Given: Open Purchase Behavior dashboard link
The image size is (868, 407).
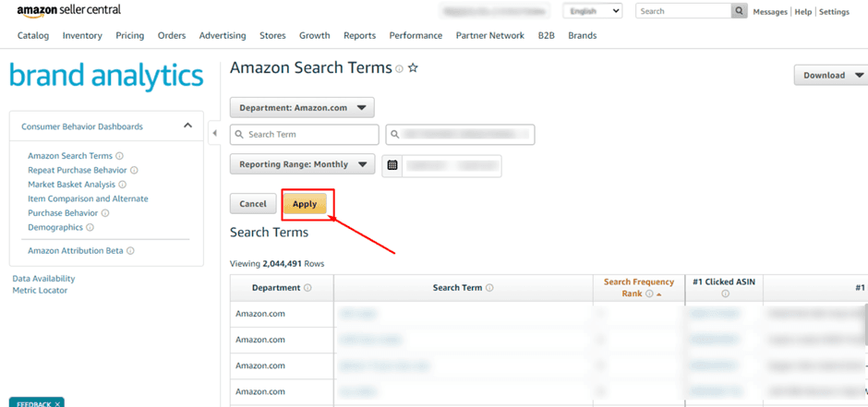Looking at the screenshot, I should (63, 213).
